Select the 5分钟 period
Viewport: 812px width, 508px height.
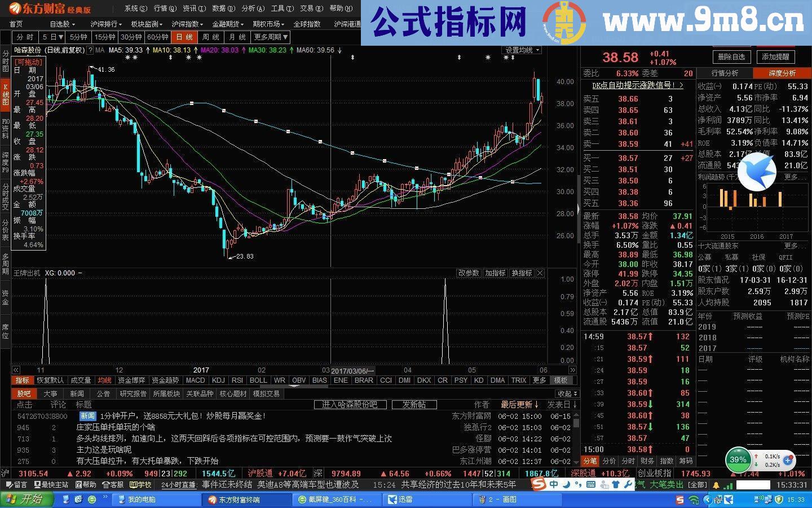78,37
